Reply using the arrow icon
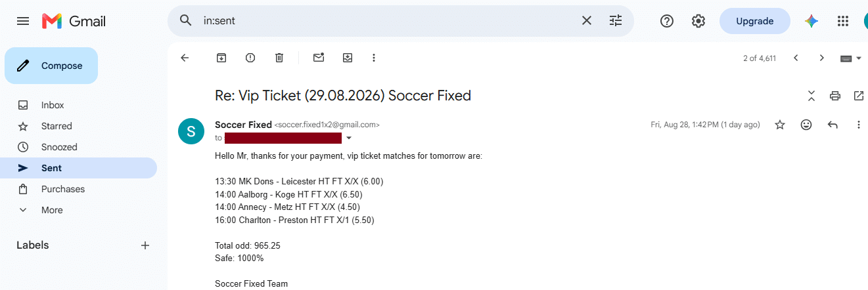 [833, 125]
